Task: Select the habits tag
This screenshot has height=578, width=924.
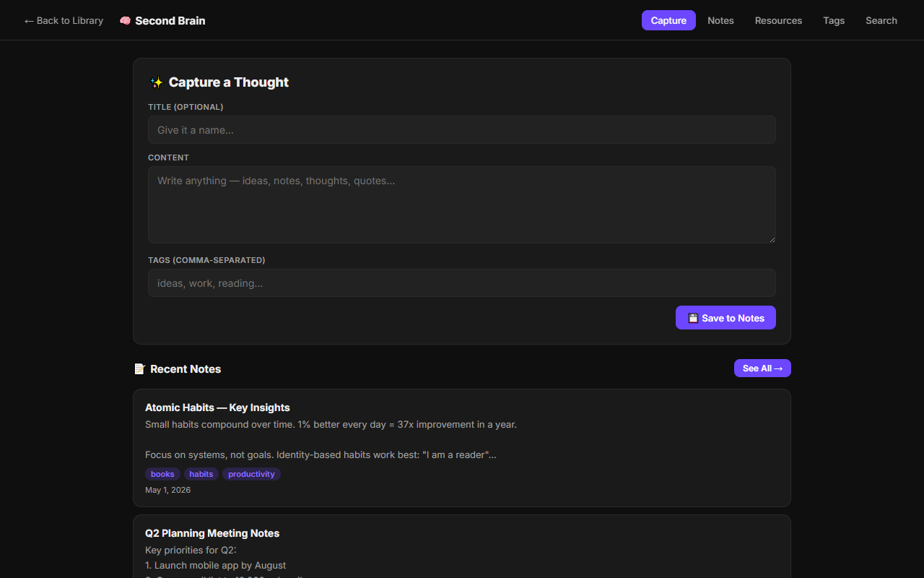Action: tap(201, 474)
